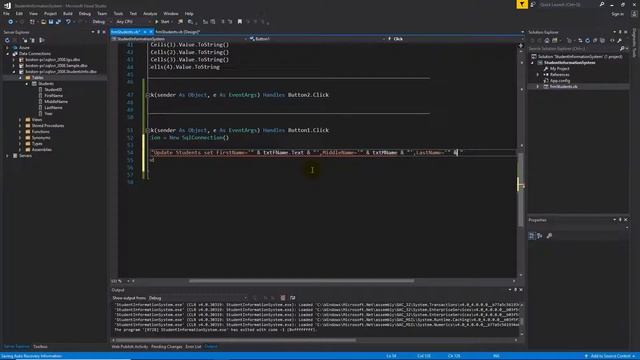Open the Click member dropdown above code

pyautogui.click(x=455, y=39)
